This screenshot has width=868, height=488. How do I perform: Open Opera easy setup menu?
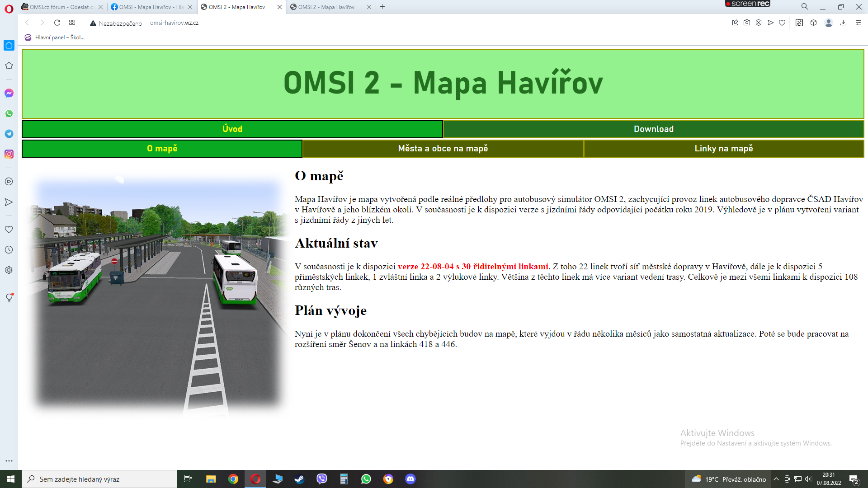point(858,23)
